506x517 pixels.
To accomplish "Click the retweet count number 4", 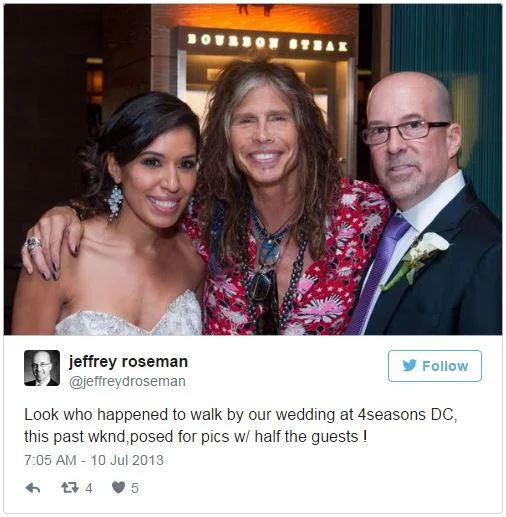I will pyautogui.click(x=88, y=488).
